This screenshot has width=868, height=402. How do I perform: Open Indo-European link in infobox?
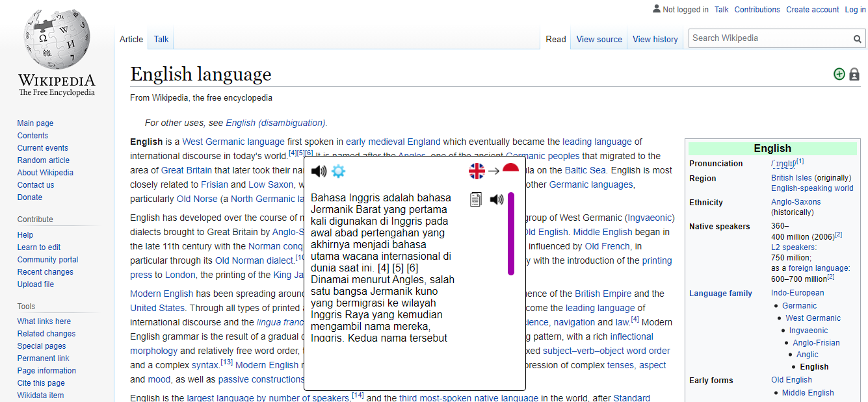coord(796,294)
